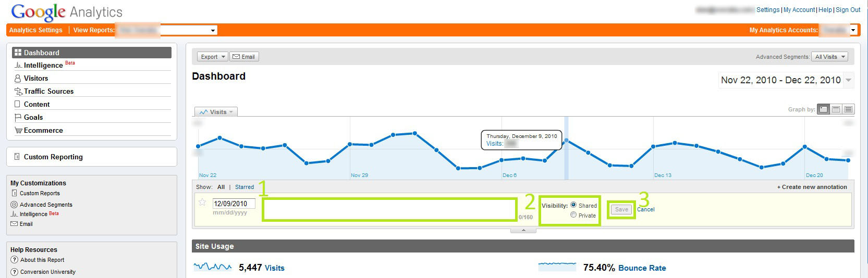Open the All Visits segment dropdown
Screen dimensions: 868x278
(829, 57)
